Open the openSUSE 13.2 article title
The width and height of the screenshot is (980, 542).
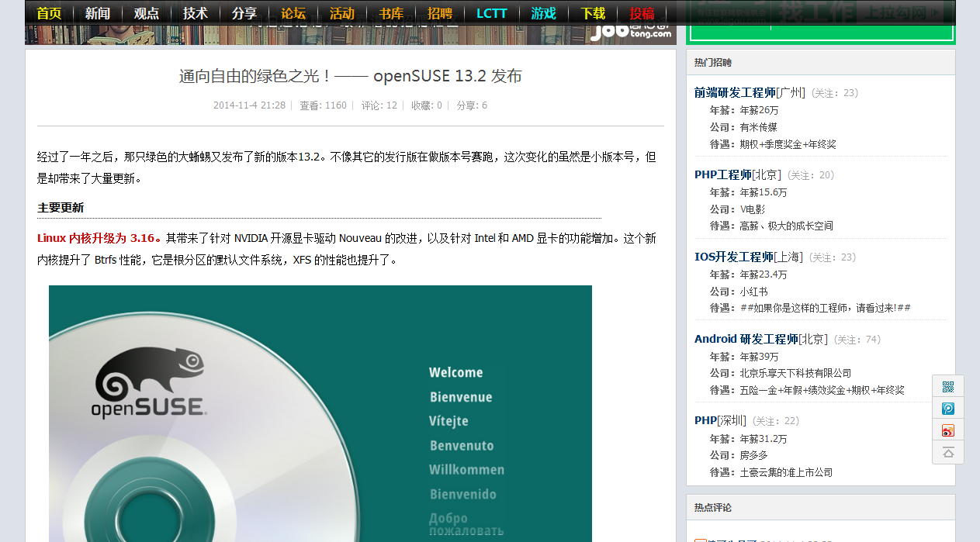pos(351,76)
